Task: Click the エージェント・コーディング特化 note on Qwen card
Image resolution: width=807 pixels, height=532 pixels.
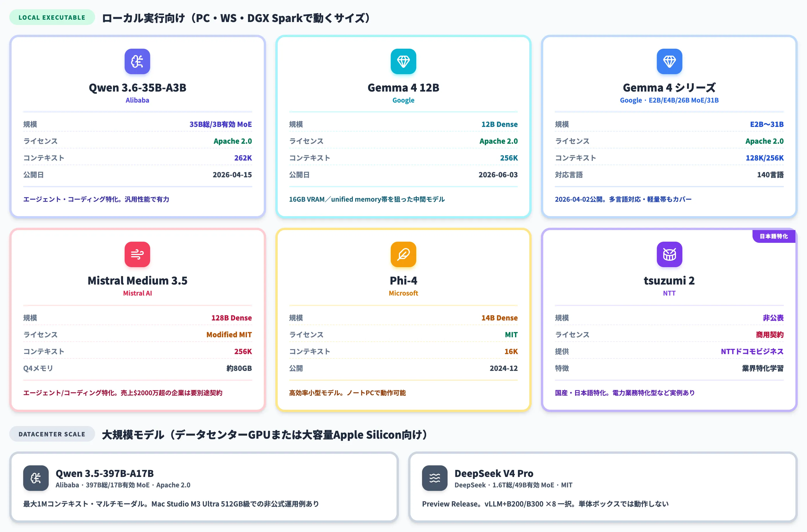Action: 96,199
